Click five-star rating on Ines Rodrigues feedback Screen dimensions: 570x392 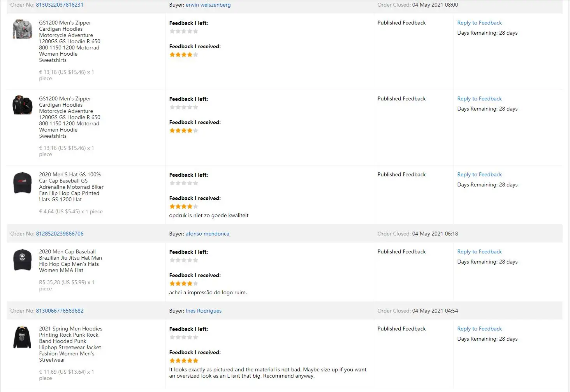click(x=184, y=360)
